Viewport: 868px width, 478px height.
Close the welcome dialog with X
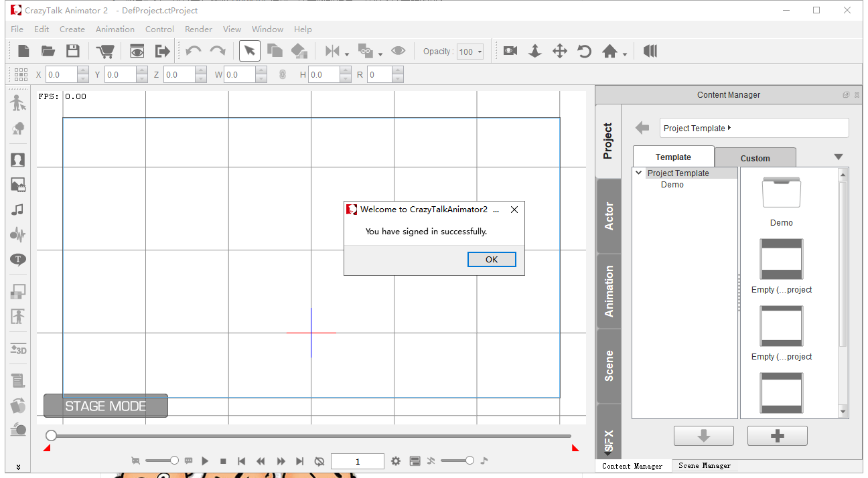514,210
